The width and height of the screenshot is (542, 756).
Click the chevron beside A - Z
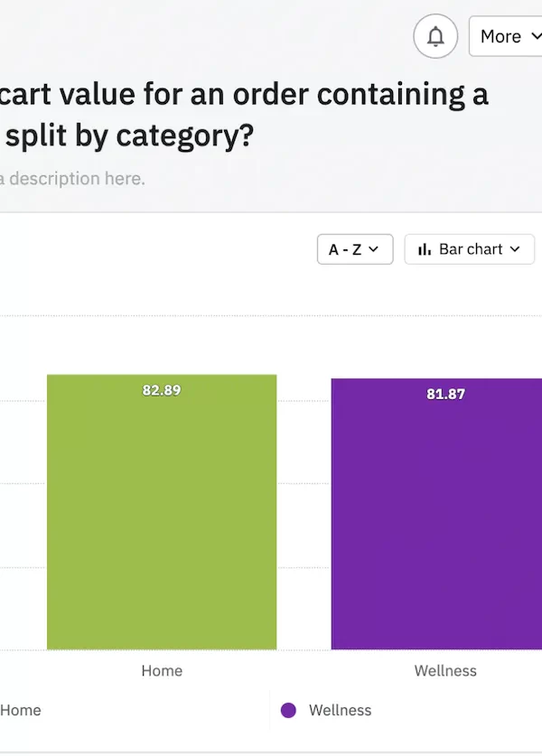pos(373,249)
